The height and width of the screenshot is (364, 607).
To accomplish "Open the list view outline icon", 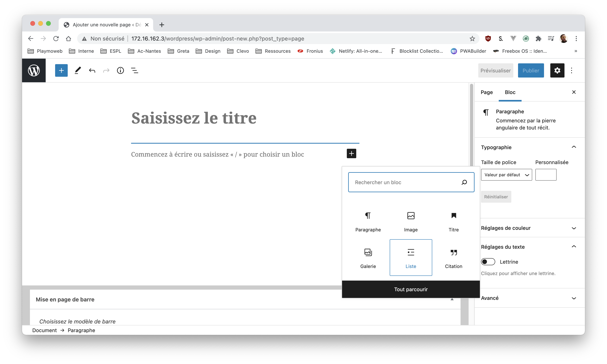I will click(x=135, y=70).
